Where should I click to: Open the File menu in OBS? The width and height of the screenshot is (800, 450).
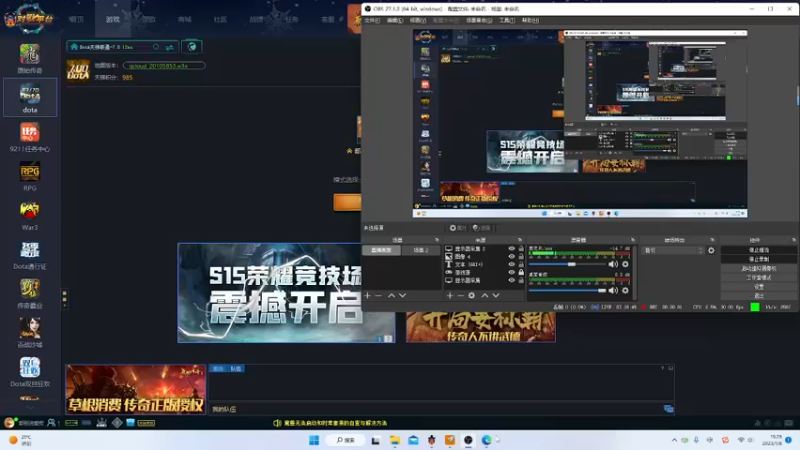click(x=372, y=20)
